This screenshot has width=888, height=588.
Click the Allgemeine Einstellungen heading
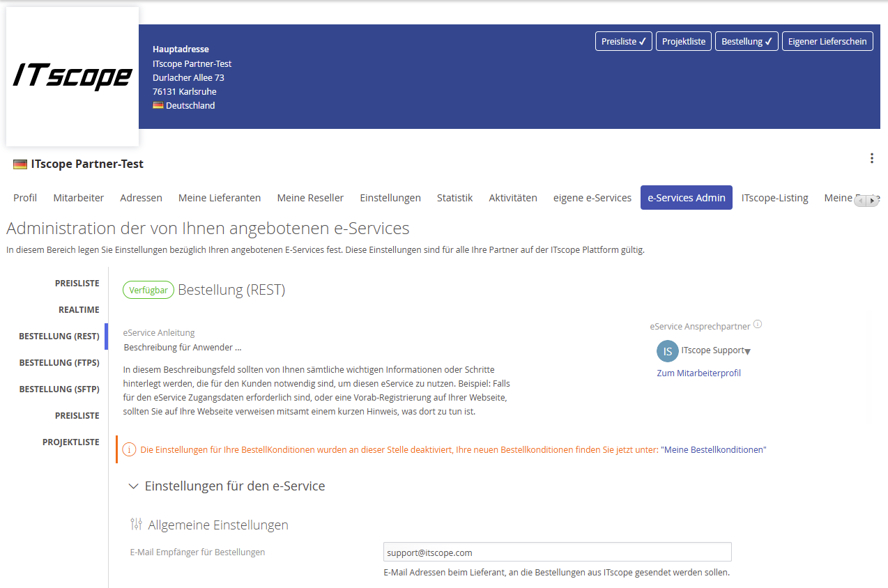pyautogui.click(x=218, y=525)
